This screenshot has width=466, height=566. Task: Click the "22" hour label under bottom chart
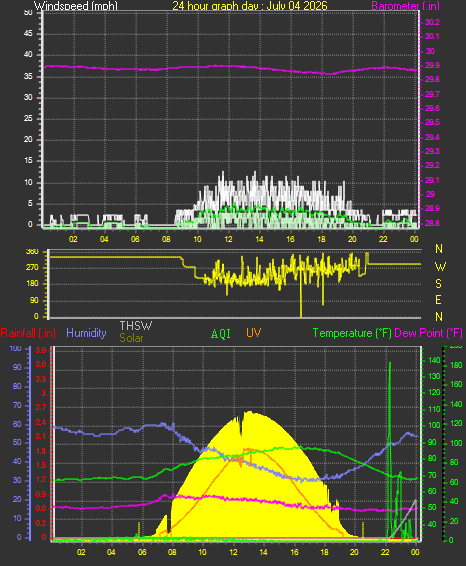click(x=385, y=552)
